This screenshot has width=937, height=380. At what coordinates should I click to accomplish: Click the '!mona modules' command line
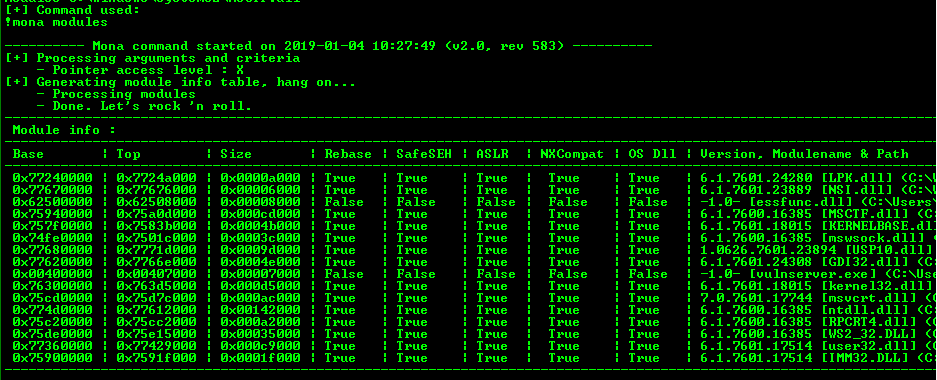pos(57,22)
